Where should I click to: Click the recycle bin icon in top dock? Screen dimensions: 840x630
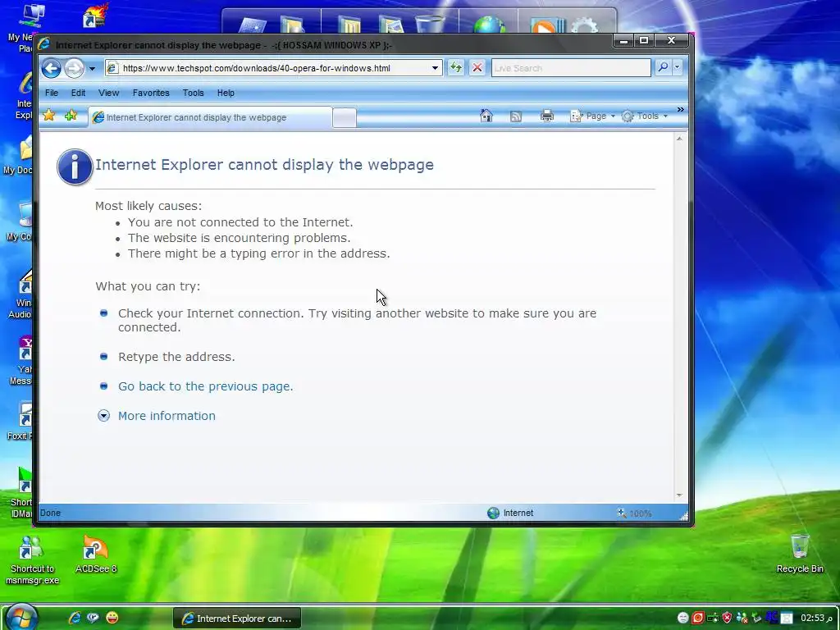(x=430, y=24)
